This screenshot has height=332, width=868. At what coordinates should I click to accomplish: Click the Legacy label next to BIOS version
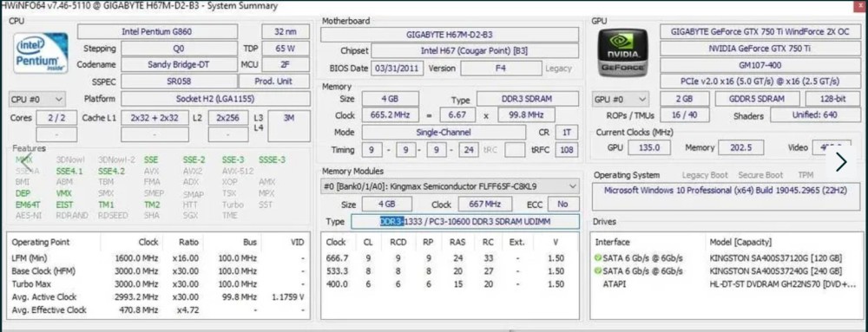(x=558, y=68)
